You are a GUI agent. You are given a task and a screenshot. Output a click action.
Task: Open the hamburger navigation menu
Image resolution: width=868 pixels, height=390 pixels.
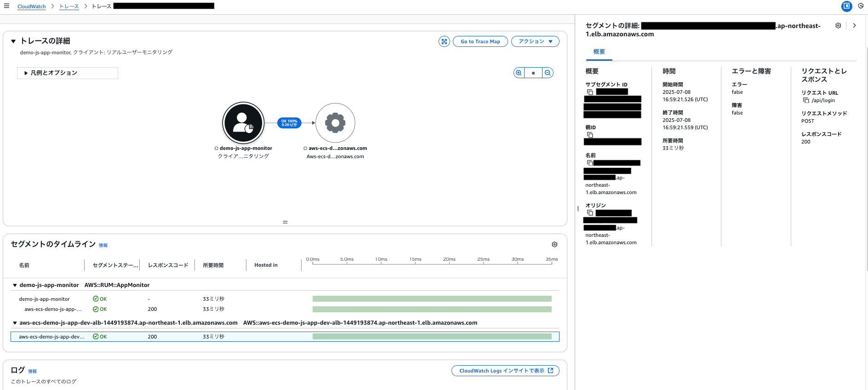[x=6, y=6]
